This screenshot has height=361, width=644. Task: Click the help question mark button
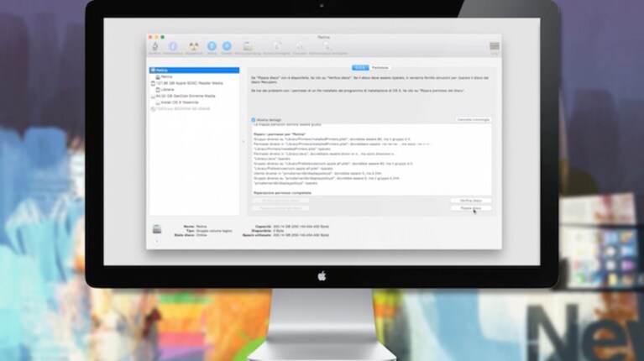(157, 242)
